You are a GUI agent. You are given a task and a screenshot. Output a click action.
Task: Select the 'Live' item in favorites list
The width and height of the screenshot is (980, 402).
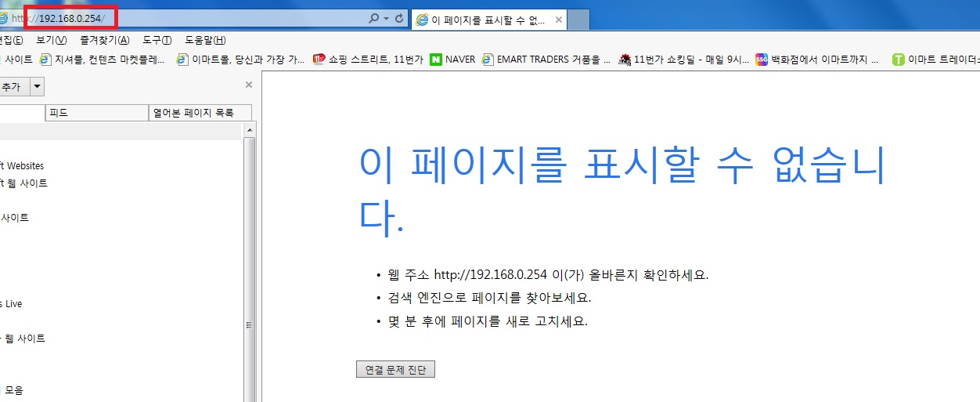(12, 304)
